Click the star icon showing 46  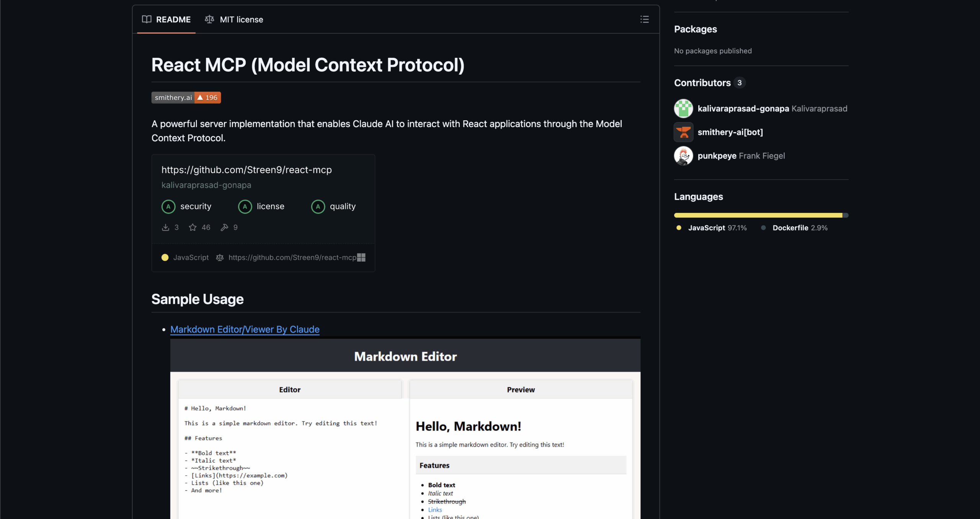click(193, 228)
